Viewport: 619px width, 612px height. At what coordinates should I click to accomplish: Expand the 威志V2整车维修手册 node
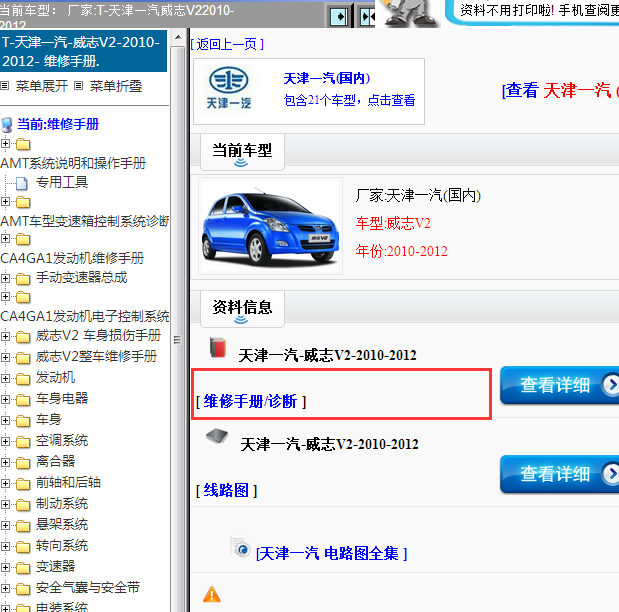point(5,357)
